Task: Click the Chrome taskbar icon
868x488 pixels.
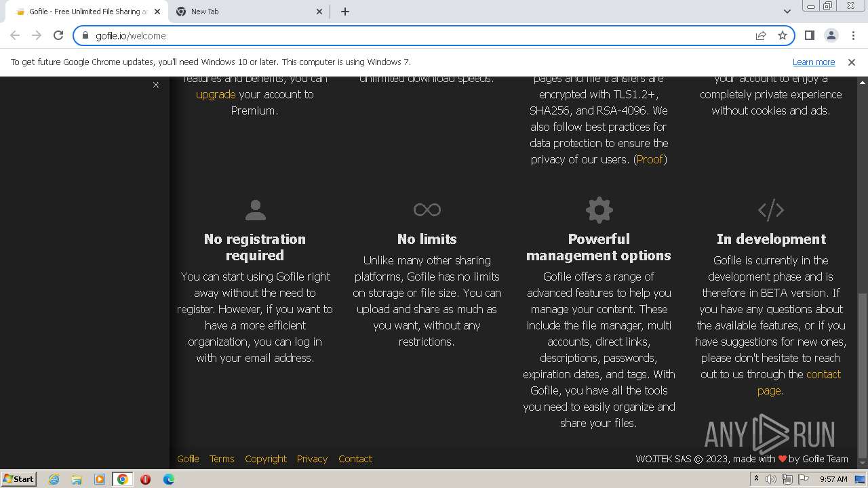Action: (123, 479)
